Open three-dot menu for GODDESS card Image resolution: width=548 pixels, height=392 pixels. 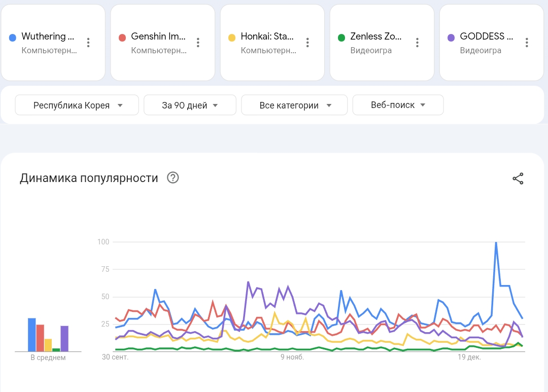pos(527,43)
